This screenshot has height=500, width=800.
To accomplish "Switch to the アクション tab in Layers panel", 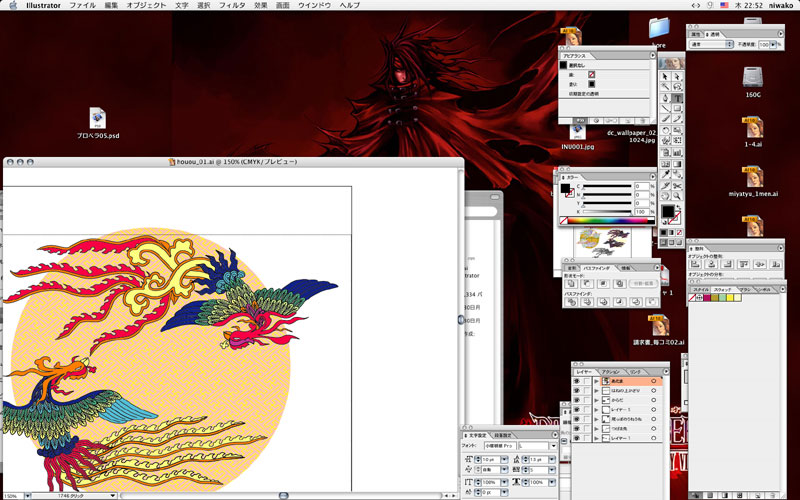I will point(610,372).
